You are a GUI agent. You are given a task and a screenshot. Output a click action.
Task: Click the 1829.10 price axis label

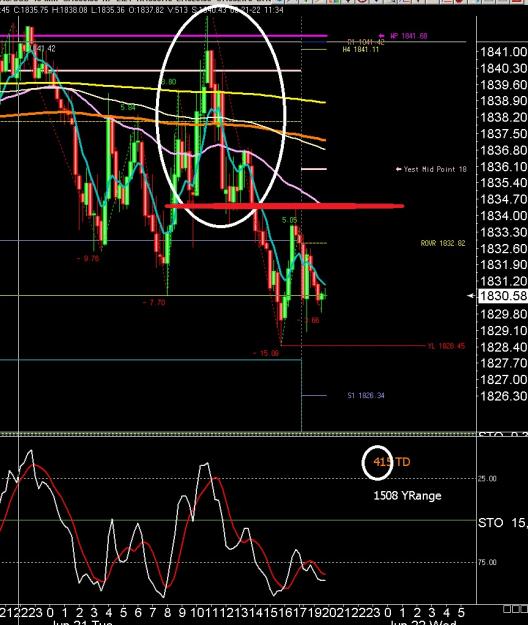tap(504, 330)
